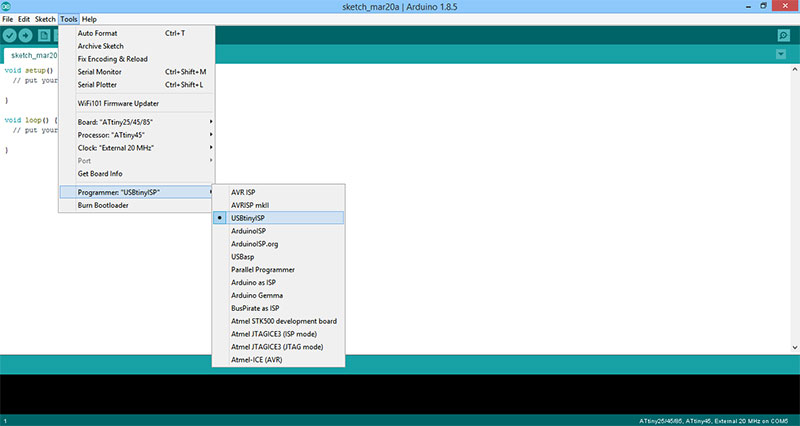Select the checked USBtinyISP programmer
Viewport: 800px width, 426px height.
click(x=279, y=218)
